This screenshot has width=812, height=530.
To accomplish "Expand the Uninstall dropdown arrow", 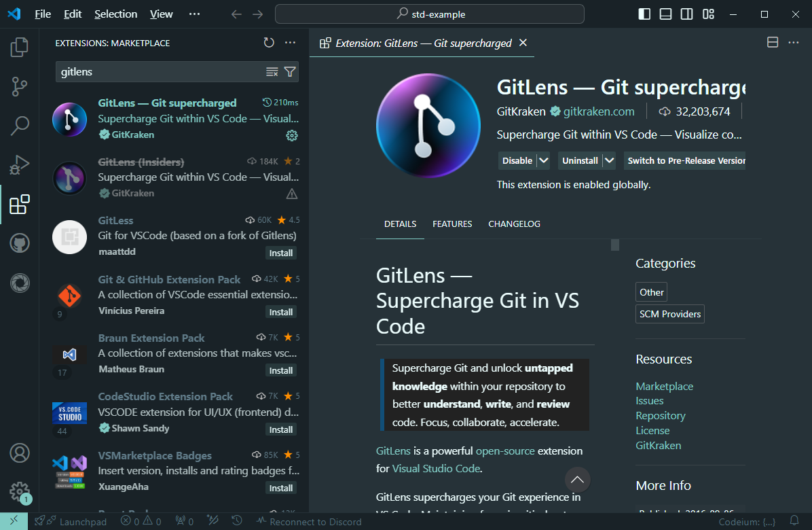I will [x=609, y=160].
